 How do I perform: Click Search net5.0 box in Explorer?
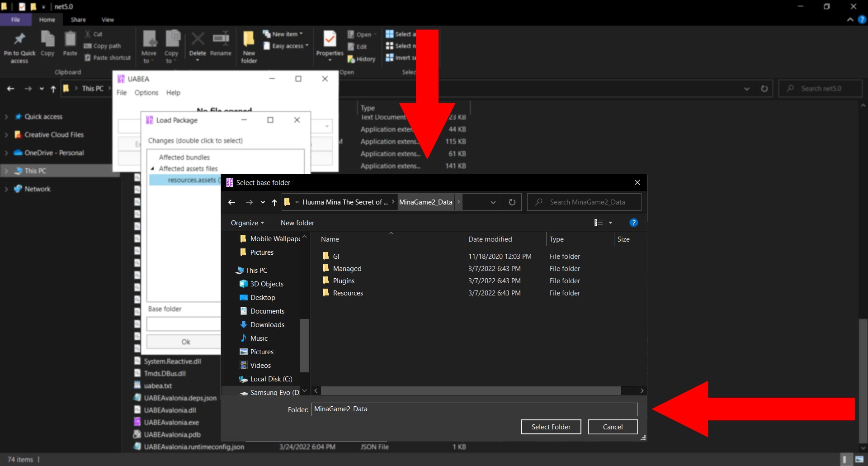[x=820, y=88]
